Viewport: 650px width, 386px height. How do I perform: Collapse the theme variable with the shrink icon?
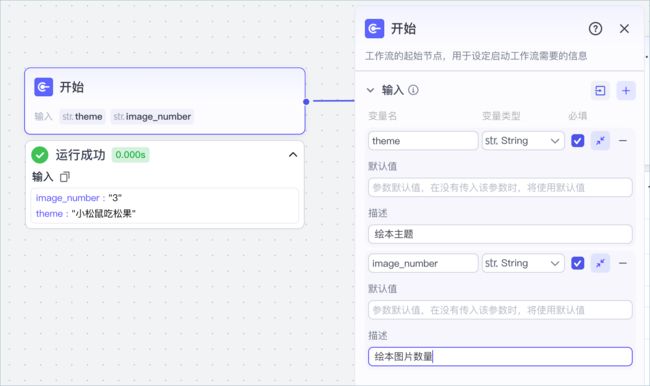pyautogui.click(x=600, y=141)
